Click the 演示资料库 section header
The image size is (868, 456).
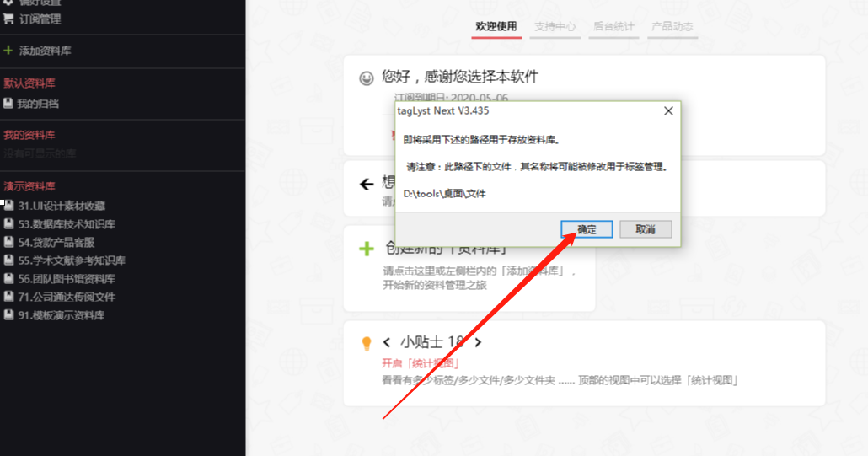tap(29, 186)
